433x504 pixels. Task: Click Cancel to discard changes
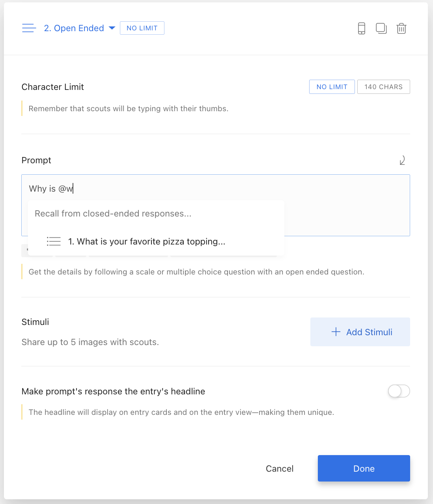pos(280,469)
